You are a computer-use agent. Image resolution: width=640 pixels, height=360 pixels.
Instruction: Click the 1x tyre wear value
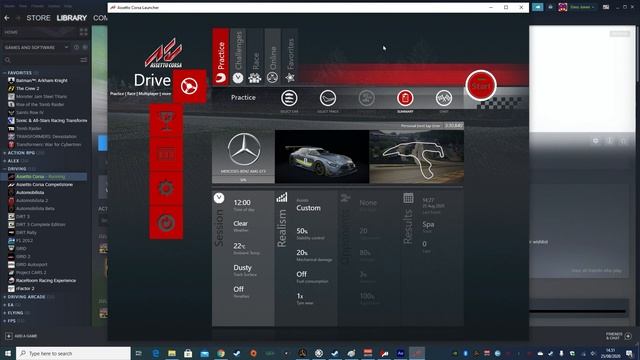click(x=300, y=296)
